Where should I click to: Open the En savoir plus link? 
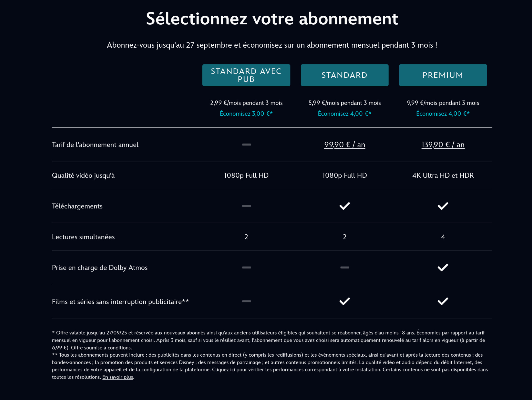point(118,377)
